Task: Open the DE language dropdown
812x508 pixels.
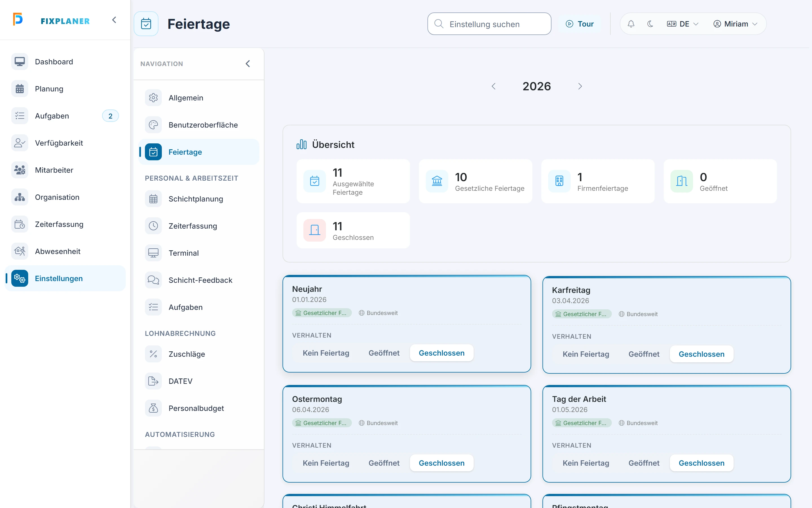Action: tap(683, 24)
